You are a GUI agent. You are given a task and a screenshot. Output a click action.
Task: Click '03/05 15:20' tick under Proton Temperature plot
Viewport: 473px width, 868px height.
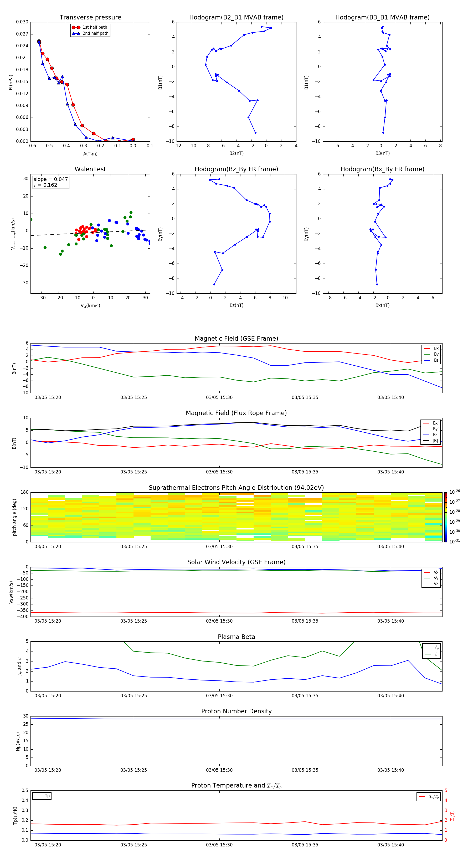48,845
